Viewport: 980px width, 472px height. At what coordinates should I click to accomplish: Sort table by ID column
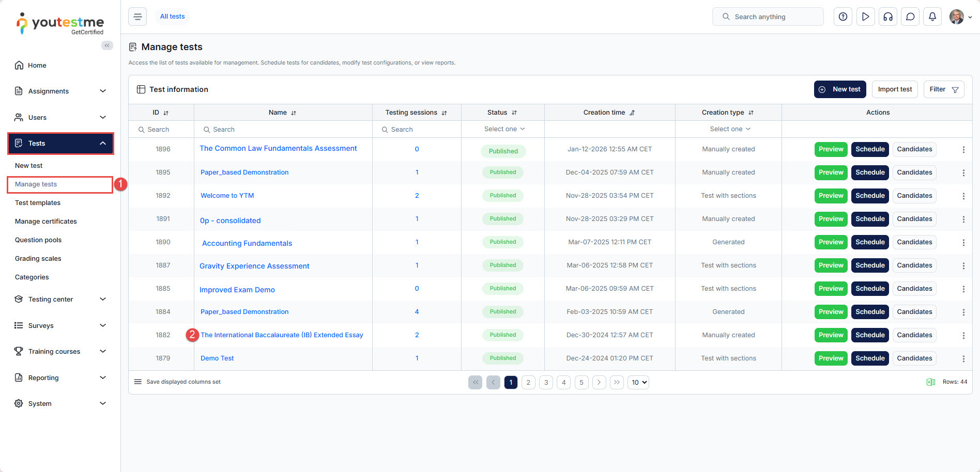pos(165,113)
